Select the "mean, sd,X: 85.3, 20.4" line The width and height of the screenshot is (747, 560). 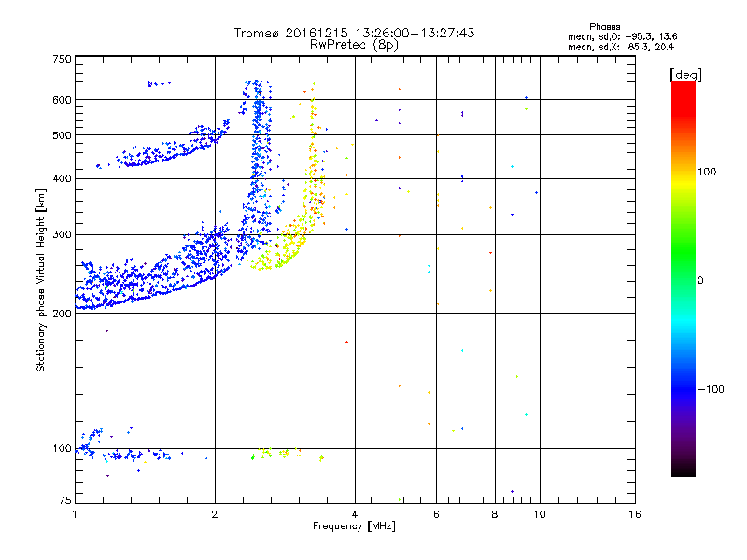click(621, 47)
